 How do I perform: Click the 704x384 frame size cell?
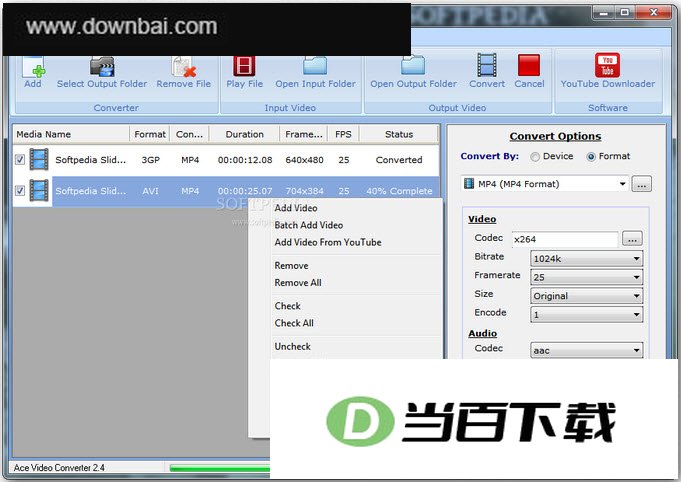tap(304, 191)
